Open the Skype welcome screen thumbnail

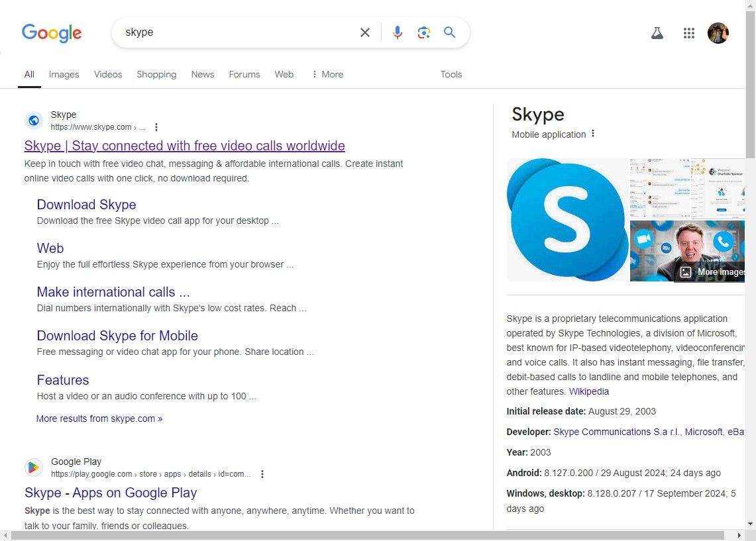718,188
